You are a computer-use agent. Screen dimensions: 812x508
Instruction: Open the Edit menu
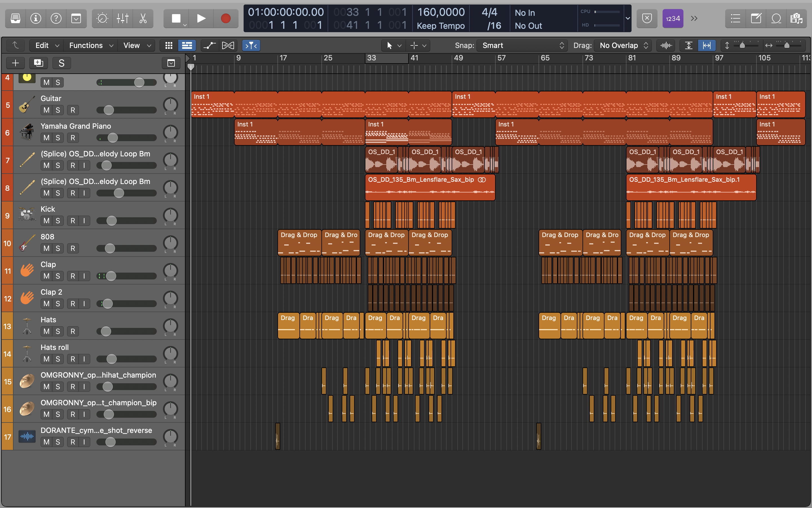click(x=47, y=45)
